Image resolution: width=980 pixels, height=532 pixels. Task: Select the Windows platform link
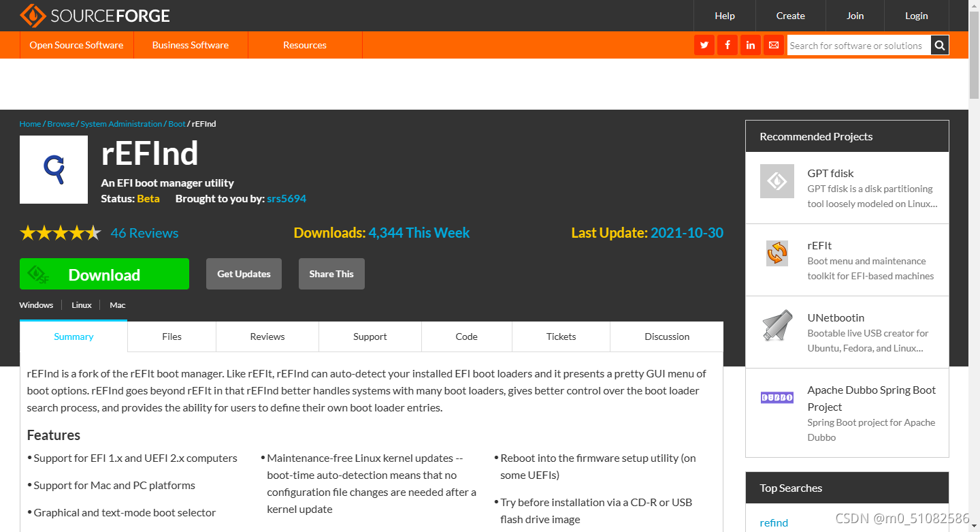point(36,305)
